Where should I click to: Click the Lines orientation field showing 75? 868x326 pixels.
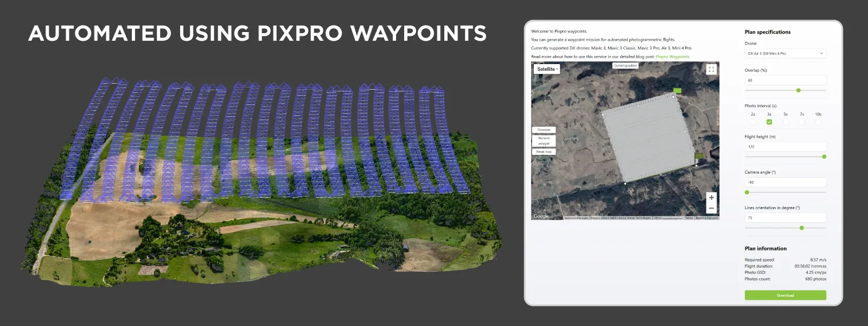(x=786, y=217)
